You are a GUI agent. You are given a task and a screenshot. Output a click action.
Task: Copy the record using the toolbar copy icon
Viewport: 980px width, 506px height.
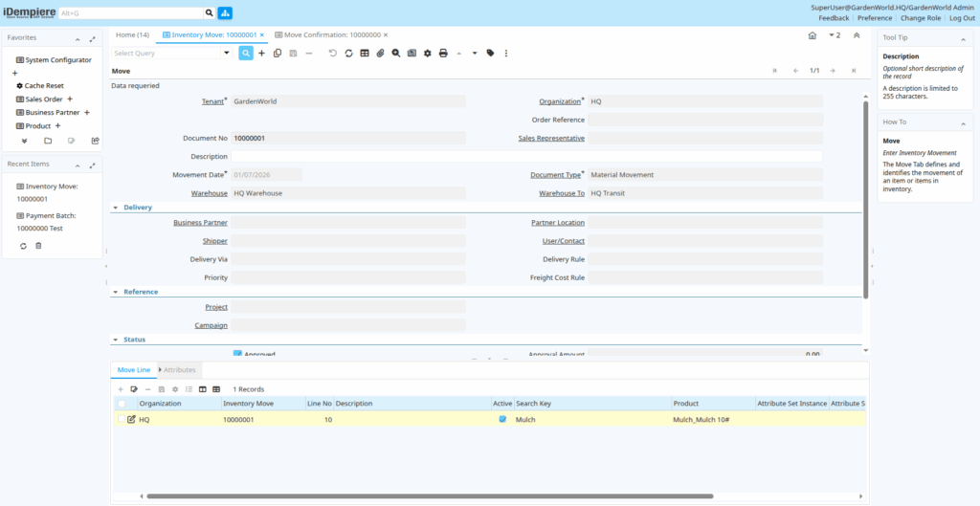coord(278,54)
